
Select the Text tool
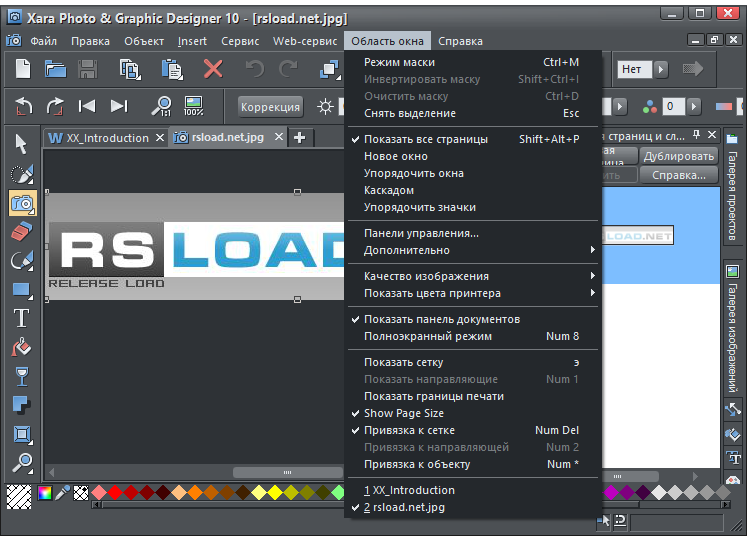coord(21,318)
